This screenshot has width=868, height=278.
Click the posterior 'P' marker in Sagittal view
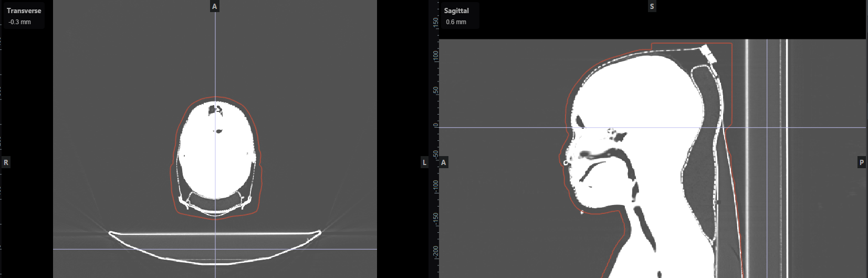coord(861,162)
